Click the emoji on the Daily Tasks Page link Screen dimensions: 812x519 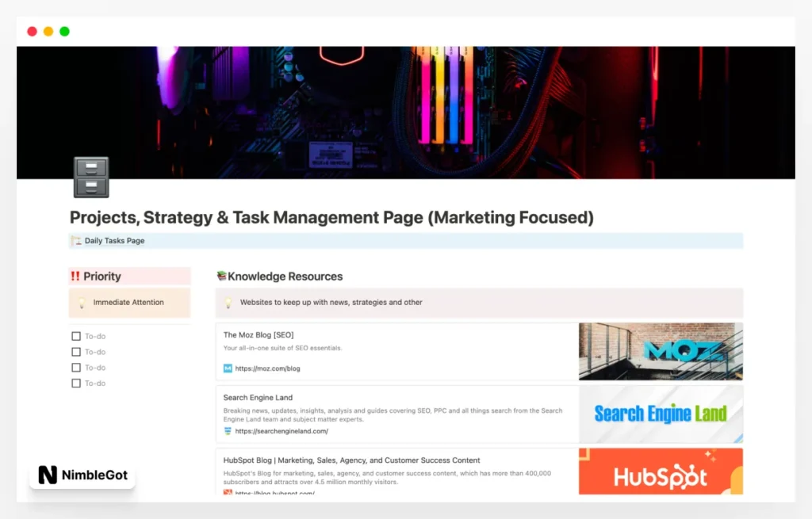point(79,241)
